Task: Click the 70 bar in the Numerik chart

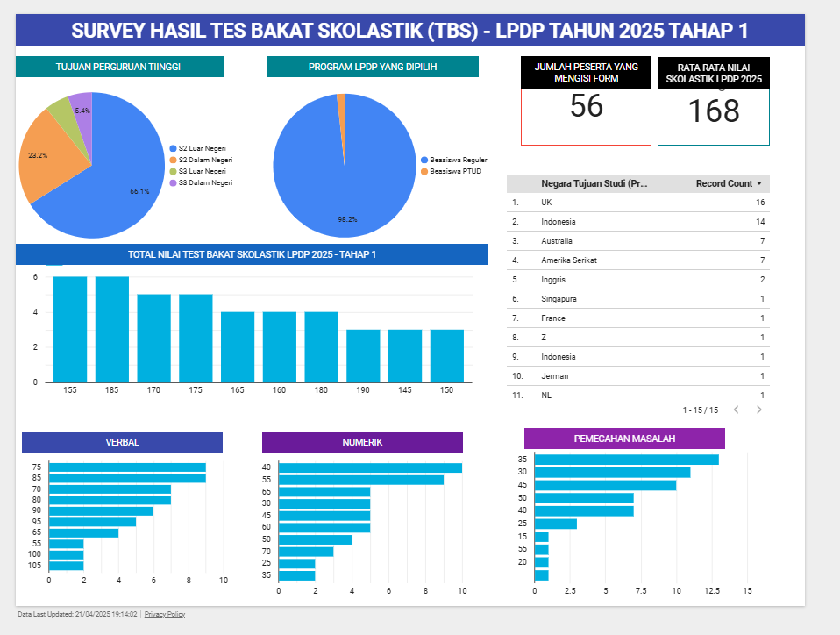Action: 306,552
